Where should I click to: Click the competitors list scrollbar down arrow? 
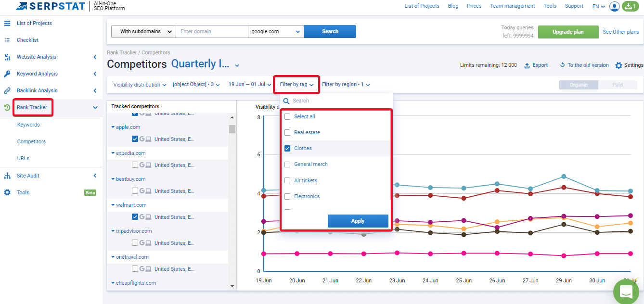click(232, 286)
